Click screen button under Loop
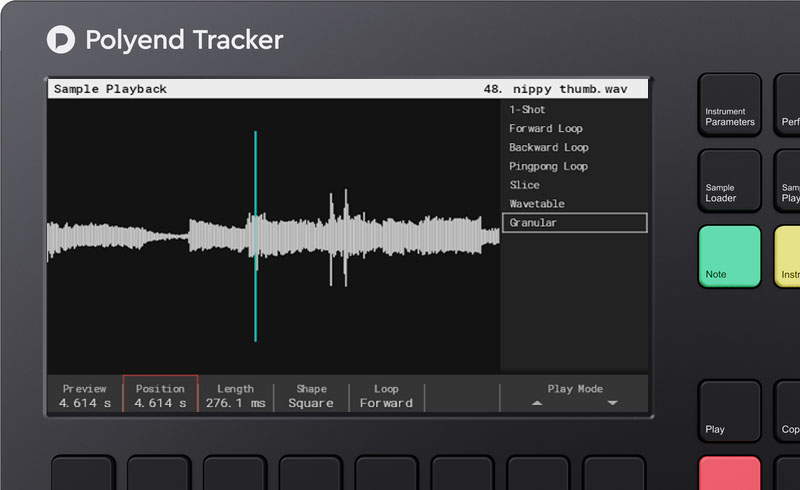 click(387, 473)
